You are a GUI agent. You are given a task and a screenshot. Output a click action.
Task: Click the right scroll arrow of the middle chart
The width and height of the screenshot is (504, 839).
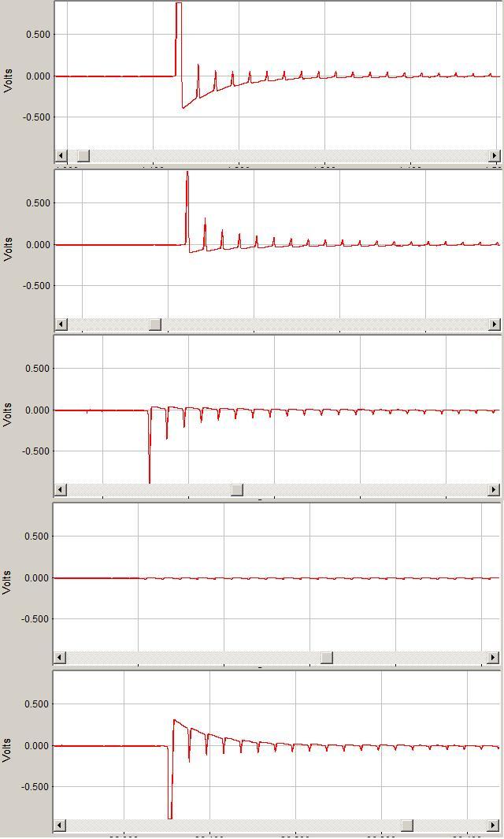pos(495,489)
